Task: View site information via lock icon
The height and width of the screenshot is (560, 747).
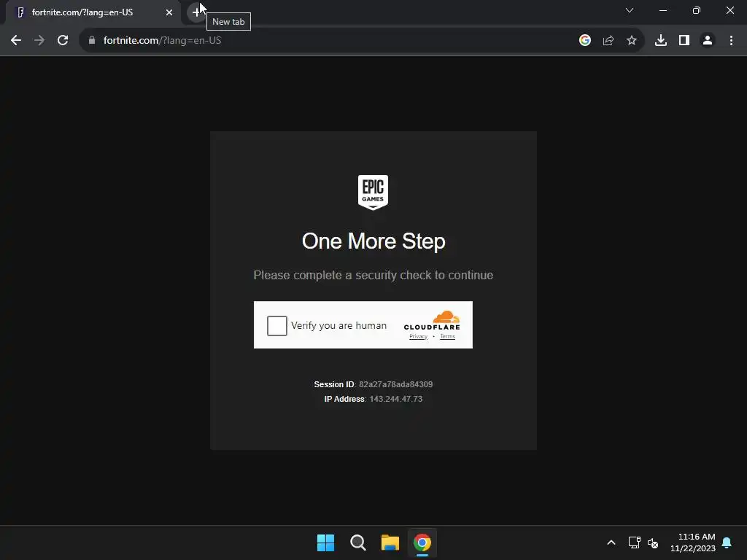Action: (x=92, y=41)
